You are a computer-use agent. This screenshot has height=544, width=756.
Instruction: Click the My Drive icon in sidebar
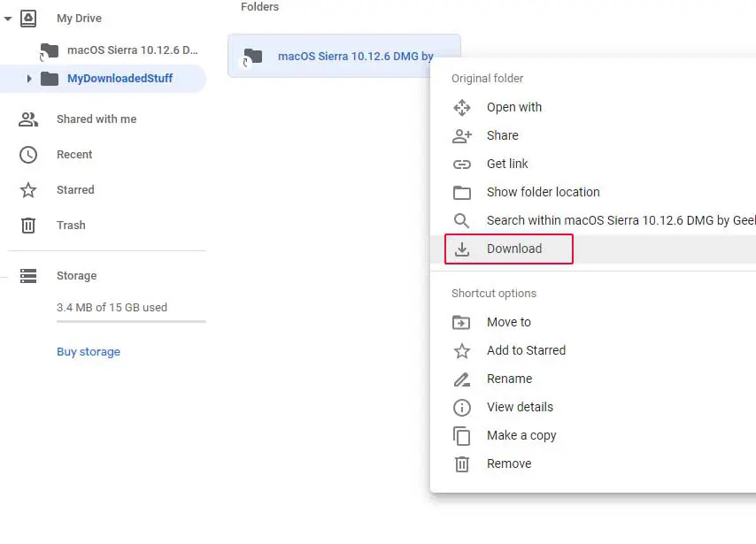pos(28,19)
